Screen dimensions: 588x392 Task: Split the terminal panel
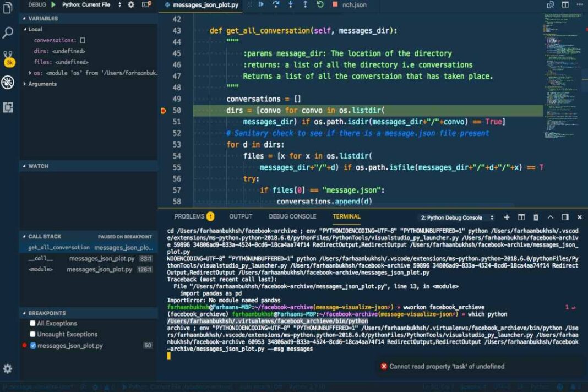521,217
